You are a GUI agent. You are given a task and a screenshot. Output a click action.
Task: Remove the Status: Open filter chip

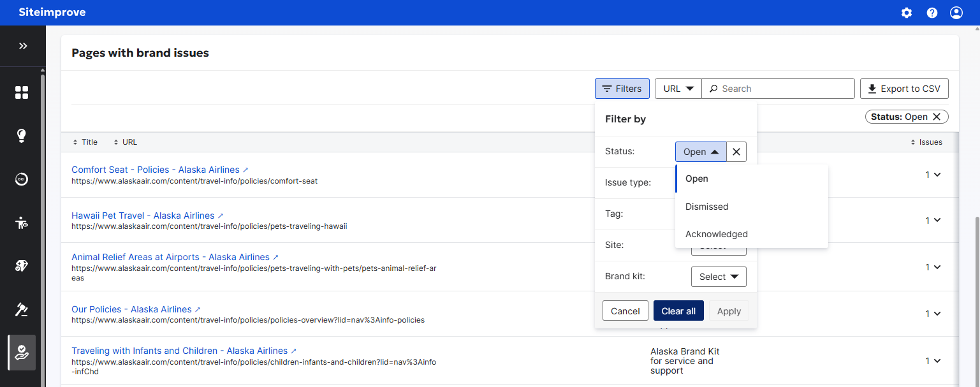coord(937,117)
